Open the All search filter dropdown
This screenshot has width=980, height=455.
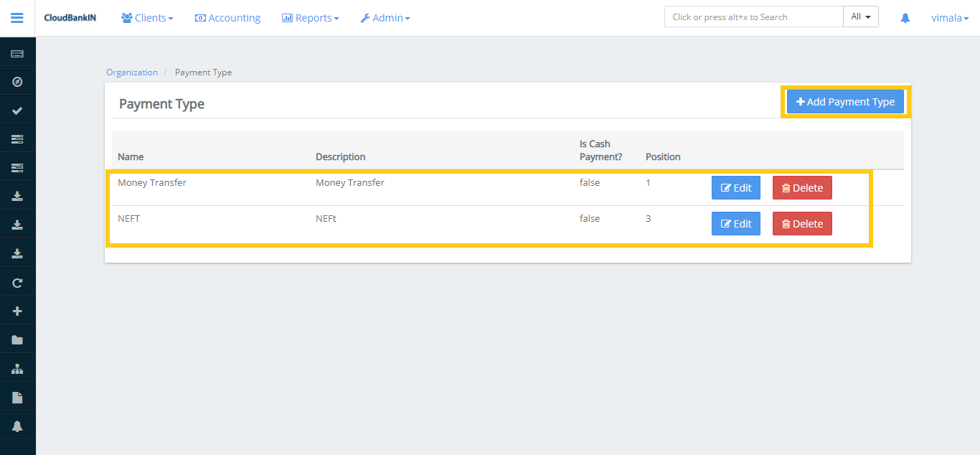860,16
